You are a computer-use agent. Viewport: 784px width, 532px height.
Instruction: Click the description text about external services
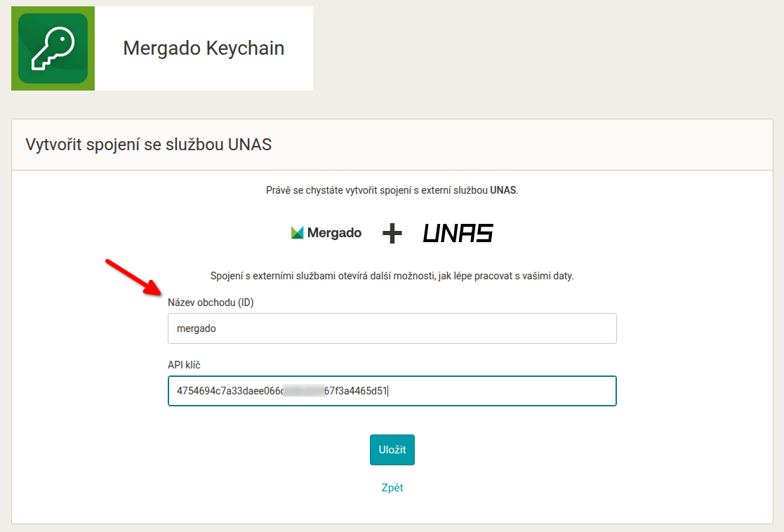pyautogui.click(x=392, y=274)
